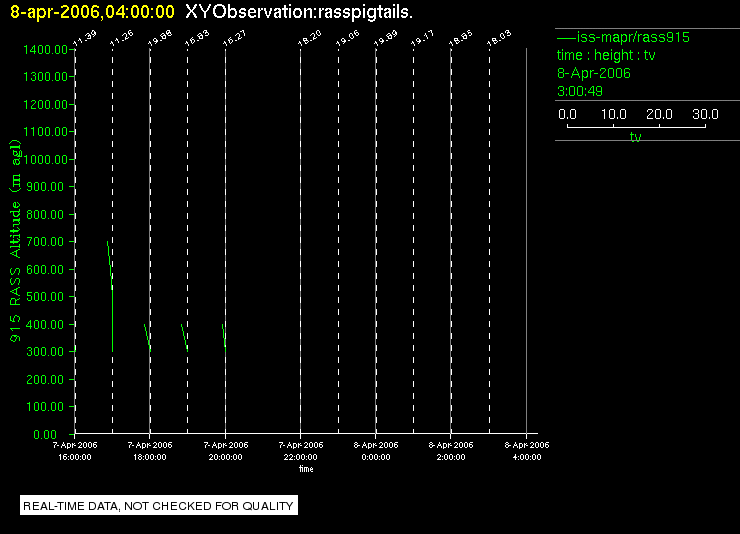Click the '7-Apr-2006 20:00:00' time axis label
The image size is (740, 534).
click(226, 451)
